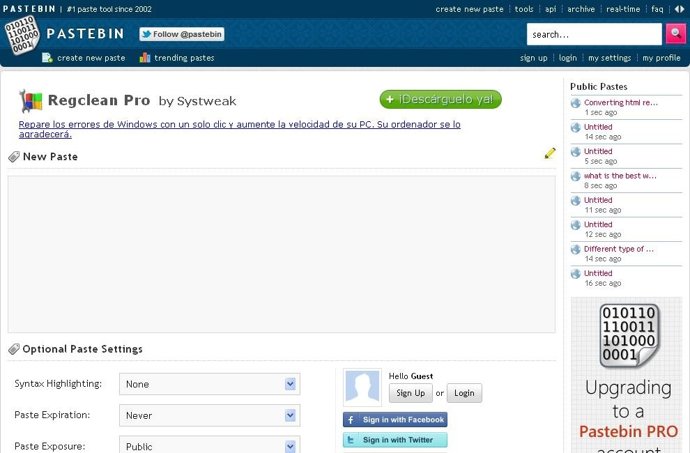Screen dimensions: 690x453
Task: Open the Paste Expiration dropdown
Action: pyautogui.click(x=209, y=415)
